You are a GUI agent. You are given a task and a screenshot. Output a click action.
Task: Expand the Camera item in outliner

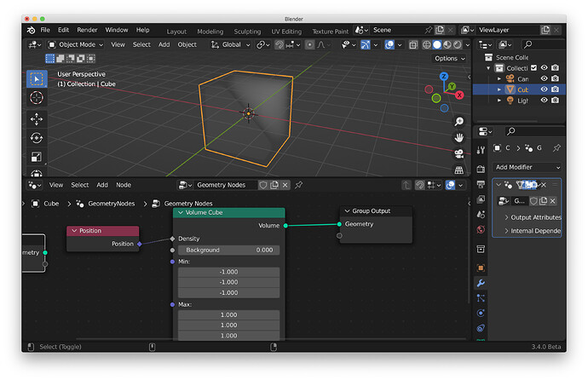499,78
